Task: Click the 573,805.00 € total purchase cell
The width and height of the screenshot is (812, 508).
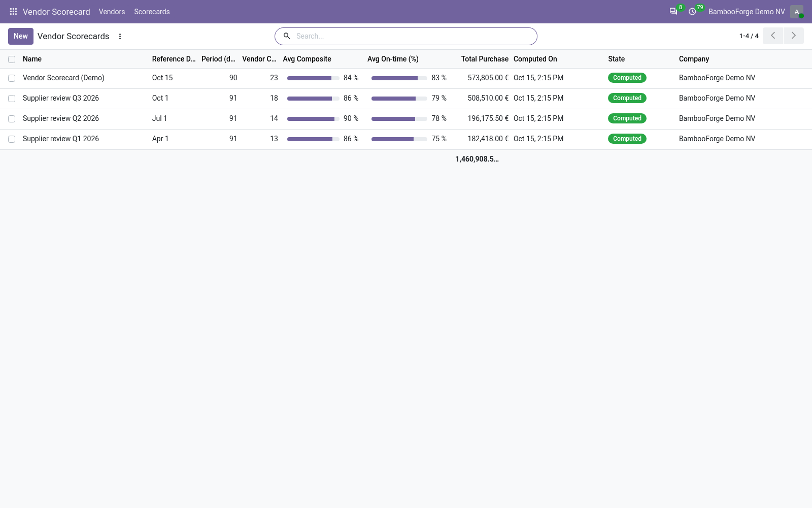Action: [488, 78]
